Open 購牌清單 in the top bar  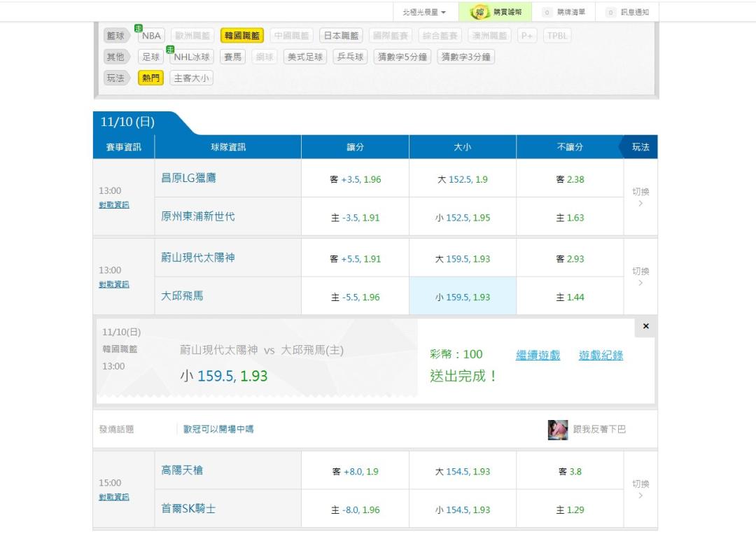(x=563, y=12)
